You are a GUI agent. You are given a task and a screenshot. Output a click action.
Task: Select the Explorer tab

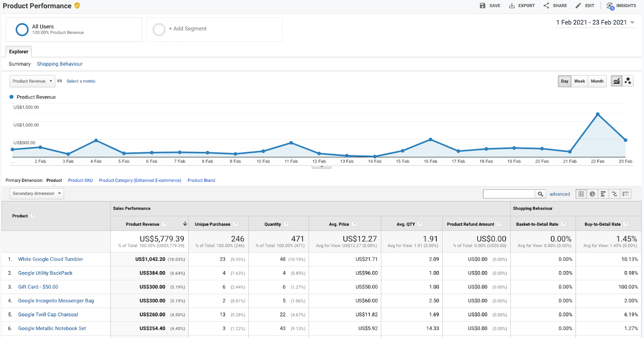pos(19,52)
